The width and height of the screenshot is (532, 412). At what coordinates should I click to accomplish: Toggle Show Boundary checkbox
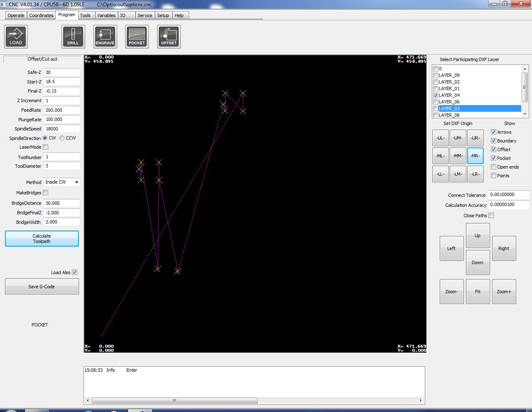click(x=494, y=141)
